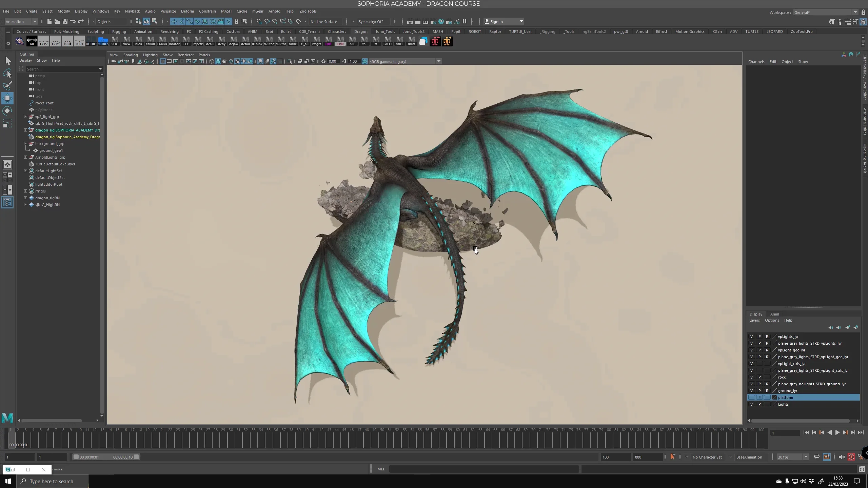The height and width of the screenshot is (488, 868).
Task: Open the Zoo Tools menu
Action: [308, 11]
